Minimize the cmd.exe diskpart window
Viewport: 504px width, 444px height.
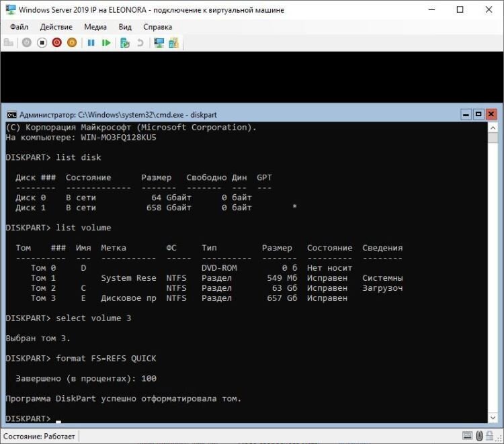[466, 114]
